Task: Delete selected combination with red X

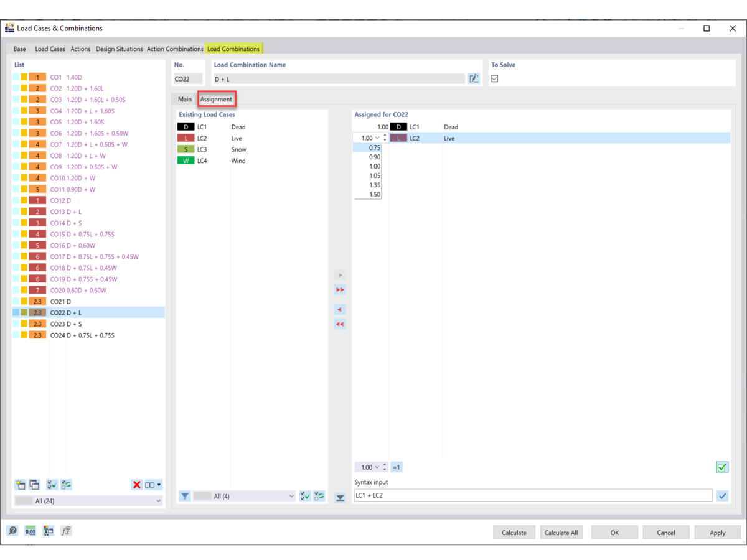Action: click(137, 485)
